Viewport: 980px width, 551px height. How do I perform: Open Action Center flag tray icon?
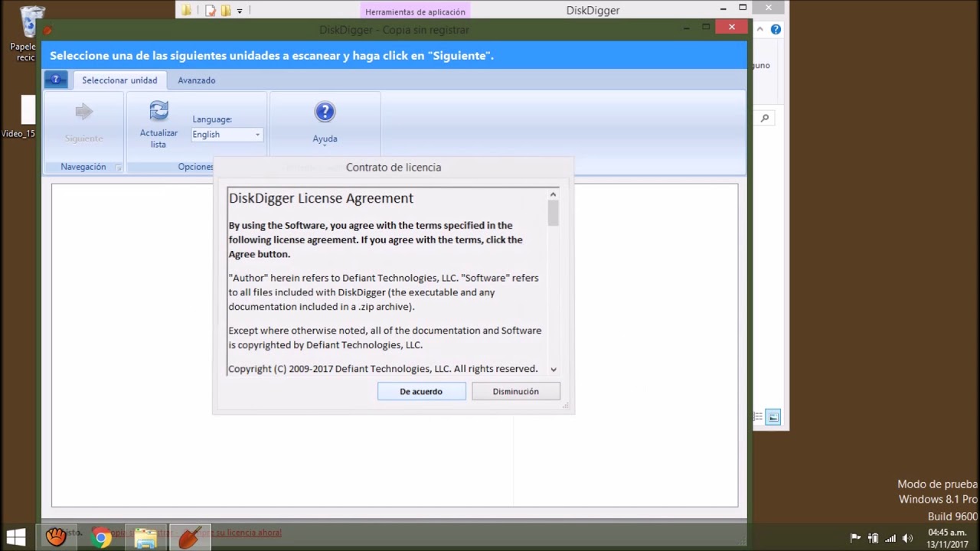(855, 538)
